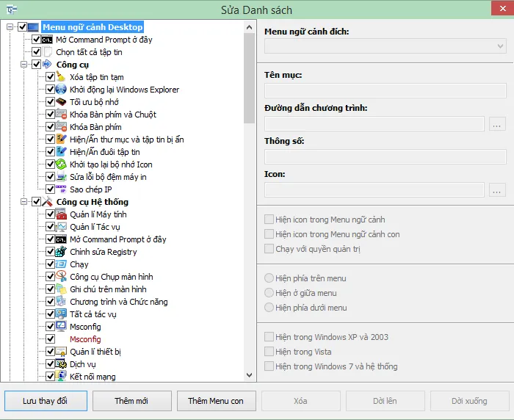Uncheck the Menu ngữ cảnh Desktop checkbox
This screenshot has width=514, height=420.
point(22,27)
